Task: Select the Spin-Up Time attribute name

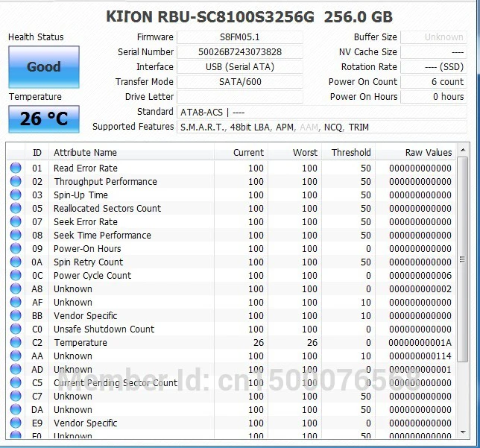Action: [x=80, y=195]
